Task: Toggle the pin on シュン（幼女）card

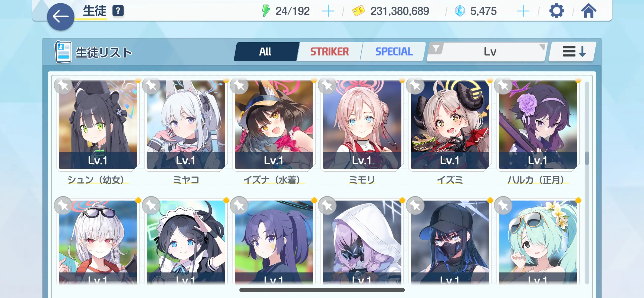Action: pyautogui.click(x=63, y=86)
